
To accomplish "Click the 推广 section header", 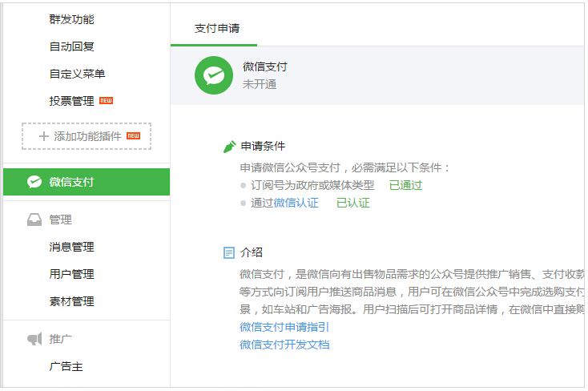I will 60,339.
